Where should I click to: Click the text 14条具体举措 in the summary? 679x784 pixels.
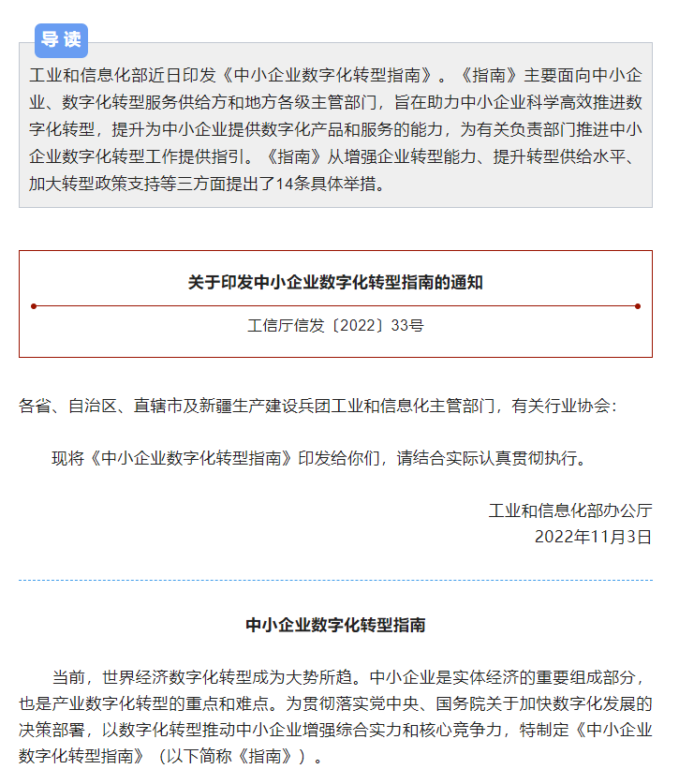click(x=326, y=184)
